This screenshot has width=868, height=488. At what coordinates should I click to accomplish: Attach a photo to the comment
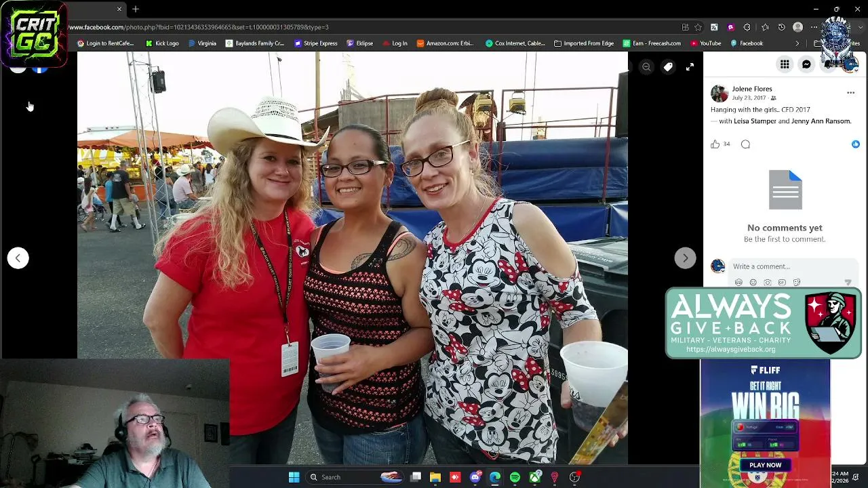[768, 283]
